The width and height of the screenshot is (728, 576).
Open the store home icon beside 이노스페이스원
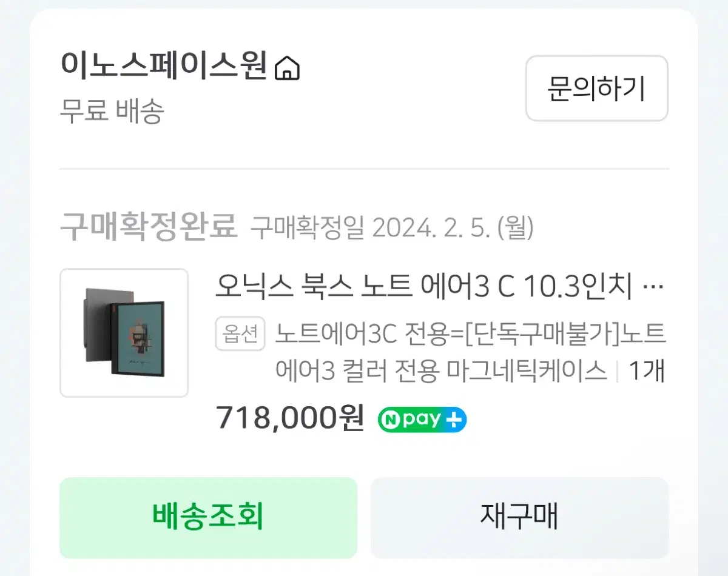click(287, 68)
